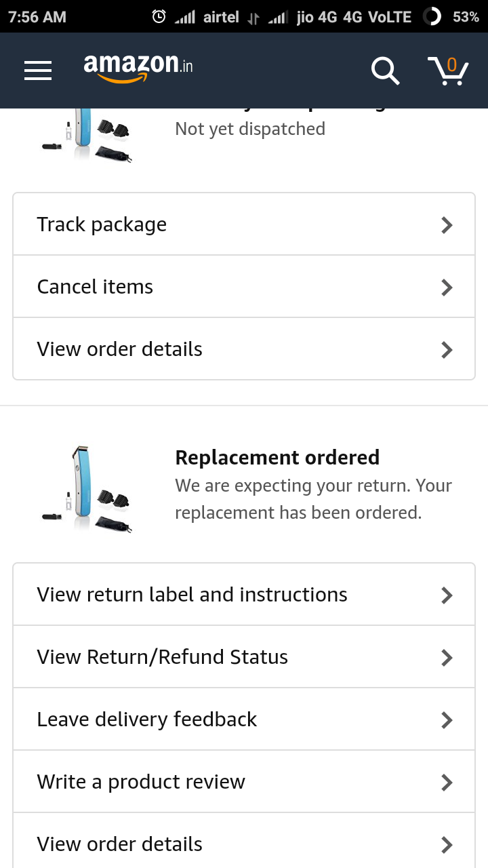Open View return label and instructions
Screen dimensions: 488x868
192,595
